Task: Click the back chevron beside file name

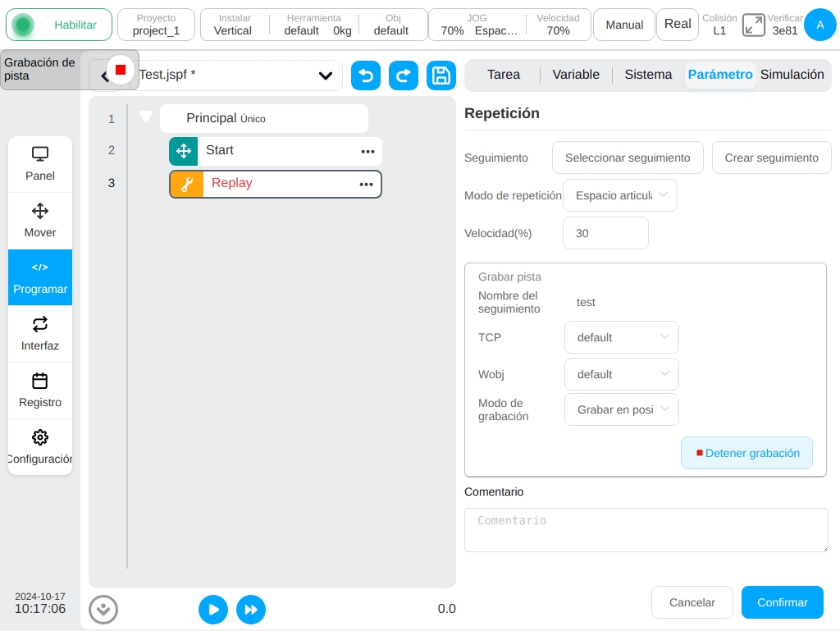Action: coord(105,76)
